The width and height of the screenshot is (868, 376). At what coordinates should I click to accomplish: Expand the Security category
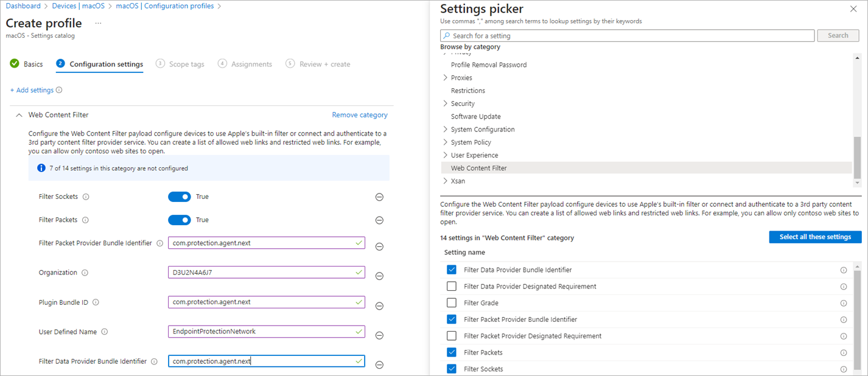(x=446, y=103)
